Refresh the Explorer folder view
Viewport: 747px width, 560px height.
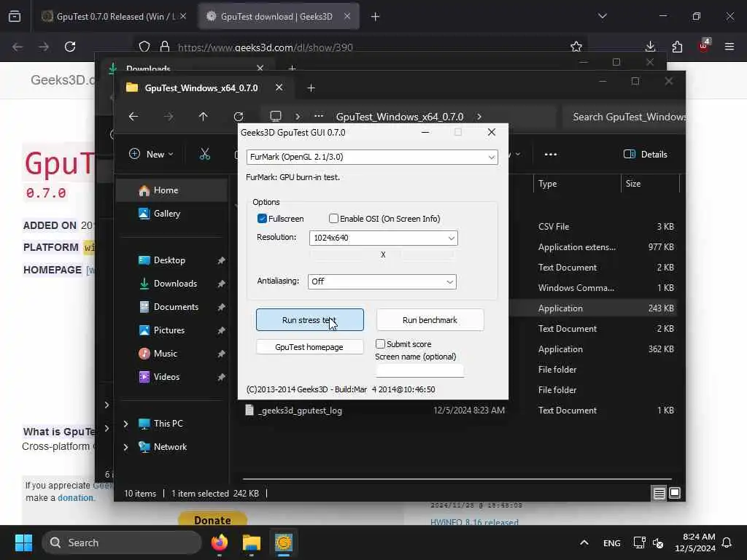click(x=239, y=117)
